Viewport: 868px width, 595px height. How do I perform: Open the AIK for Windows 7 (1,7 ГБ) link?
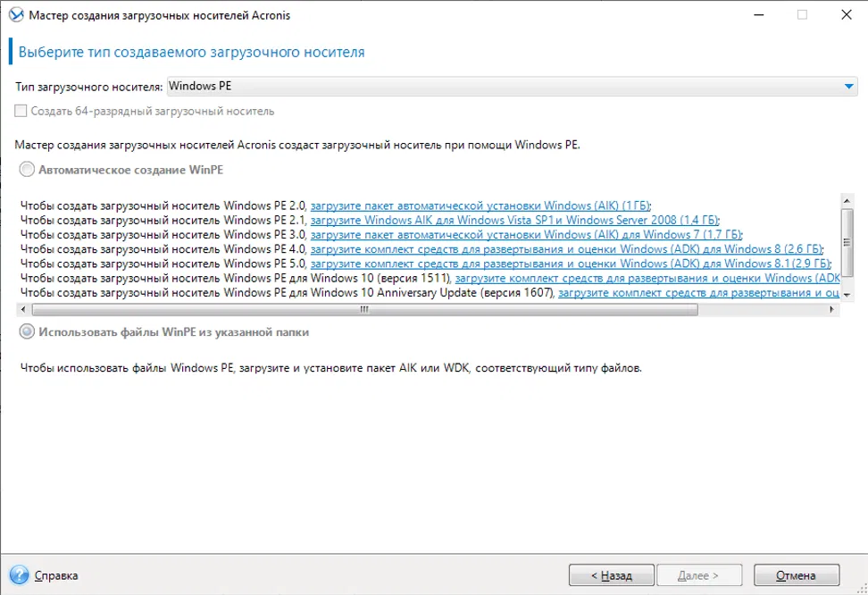[527, 234]
